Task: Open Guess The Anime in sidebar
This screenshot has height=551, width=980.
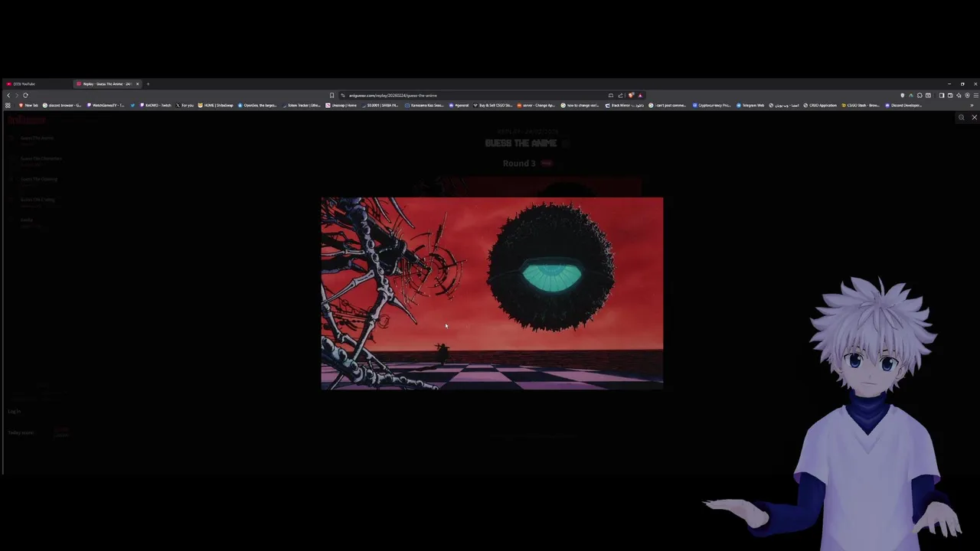Action: tap(37, 138)
